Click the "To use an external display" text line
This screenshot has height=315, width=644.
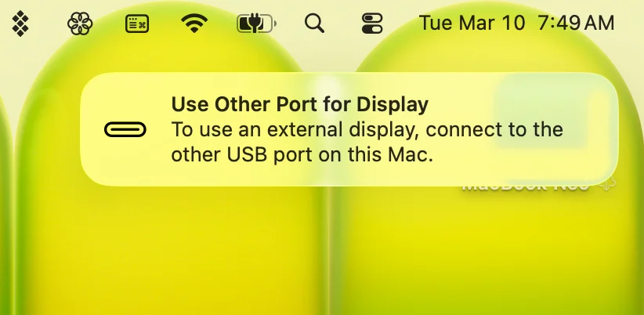coord(367,130)
